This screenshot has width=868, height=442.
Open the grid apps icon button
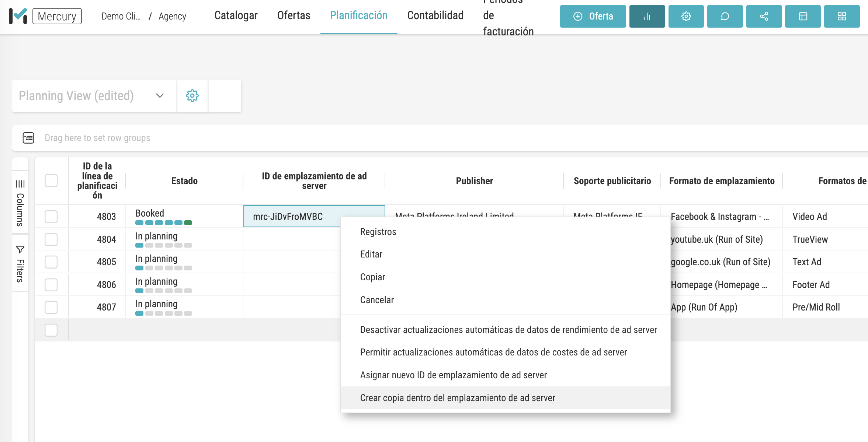pos(841,16)
